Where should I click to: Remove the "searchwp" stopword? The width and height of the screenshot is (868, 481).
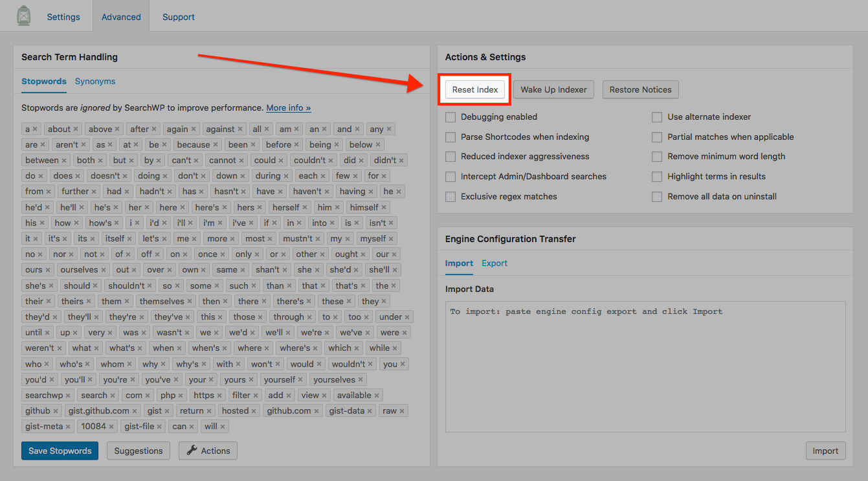(x=67, y=395)
